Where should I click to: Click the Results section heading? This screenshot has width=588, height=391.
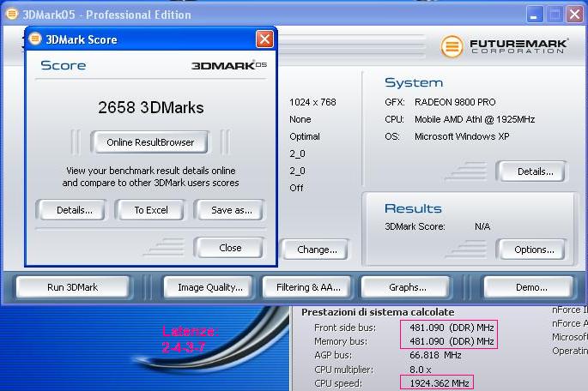tap(413, 208)
